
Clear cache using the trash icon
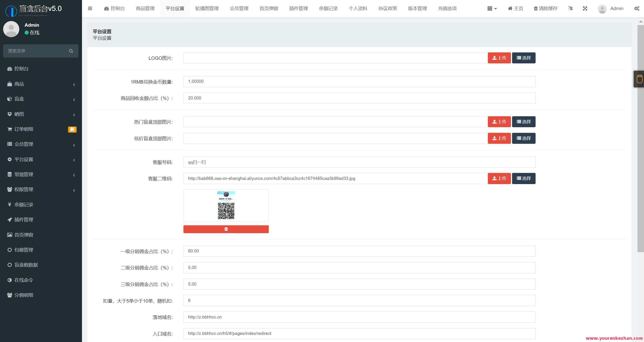[545, 8]
